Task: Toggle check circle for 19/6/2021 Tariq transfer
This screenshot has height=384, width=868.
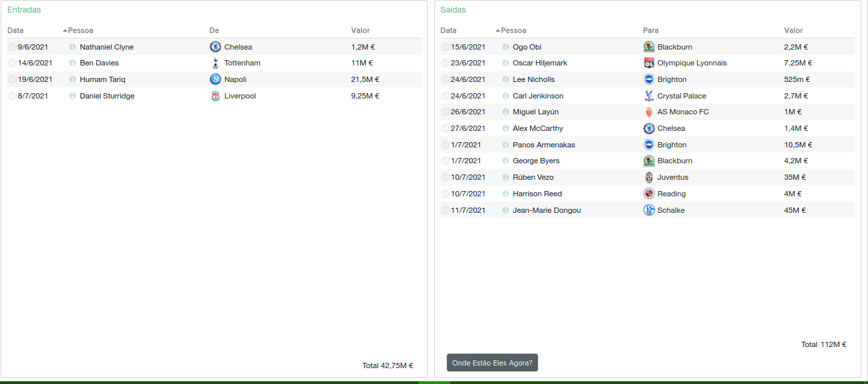Action: point(12,79)
